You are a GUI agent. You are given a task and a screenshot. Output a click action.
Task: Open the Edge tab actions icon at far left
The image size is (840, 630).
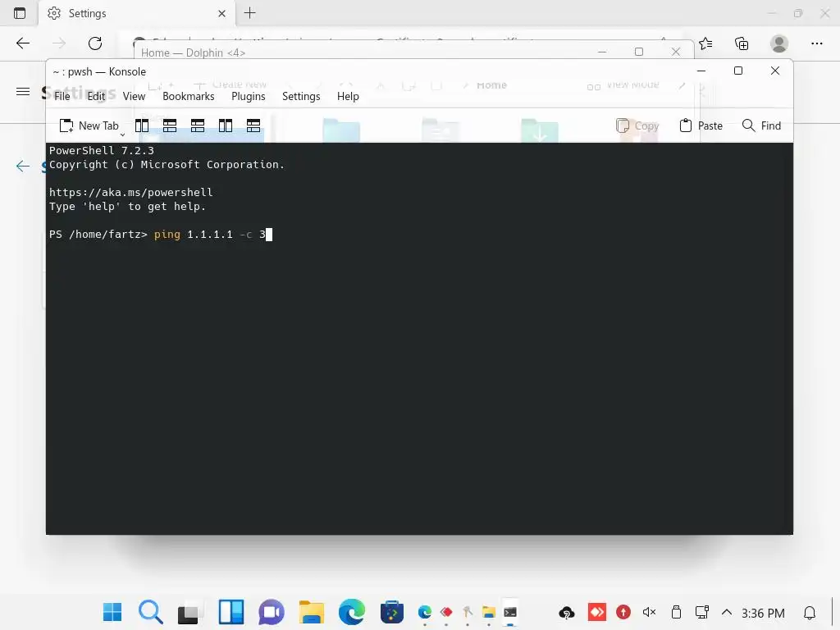[x=20, y=13]
